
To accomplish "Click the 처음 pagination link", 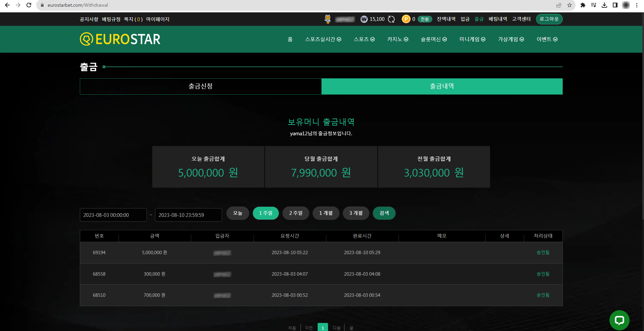I will click(x=292, y=328).
